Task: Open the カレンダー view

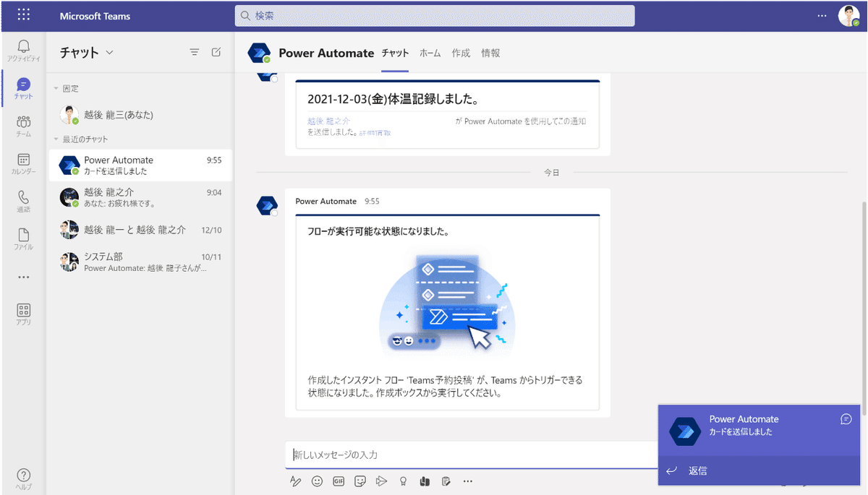Action: pos(23,163)
